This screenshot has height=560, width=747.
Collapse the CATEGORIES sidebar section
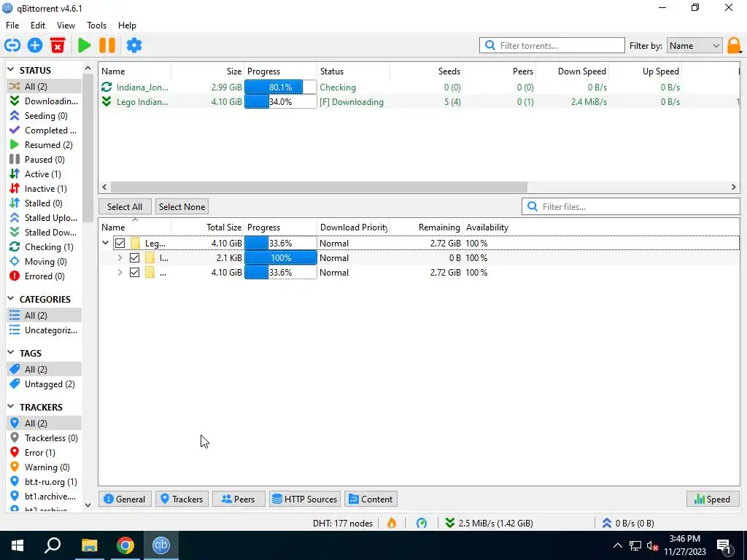(11, 299)
